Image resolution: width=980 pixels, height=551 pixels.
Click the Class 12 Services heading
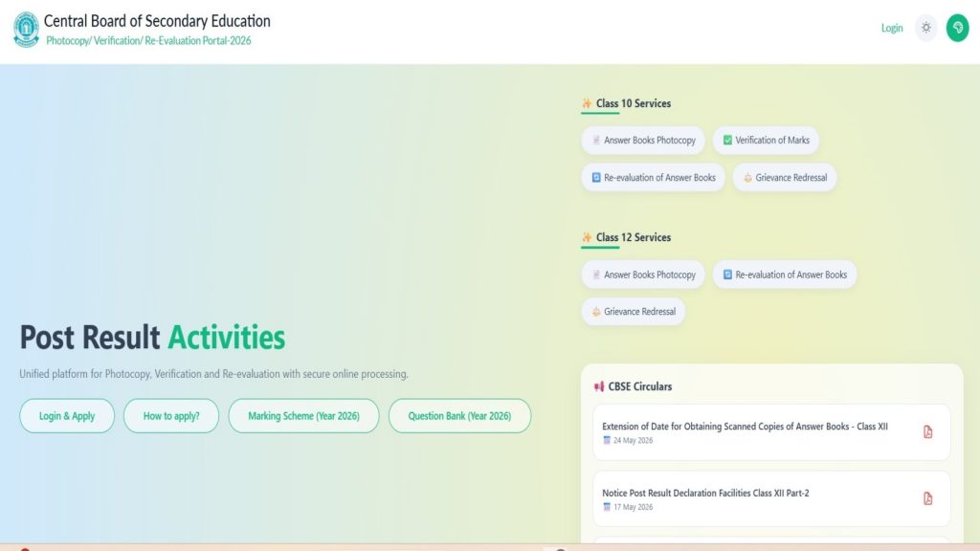coord(634,237)
